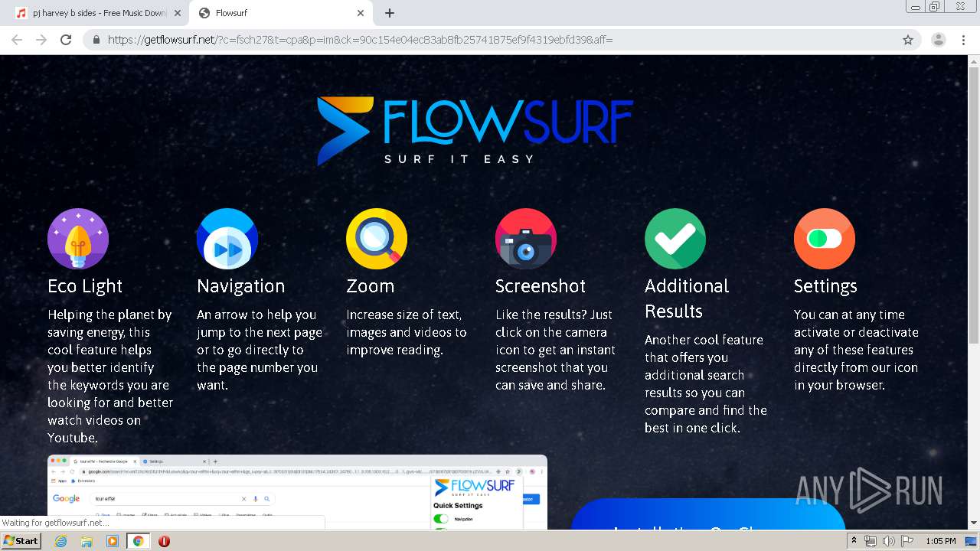The width and height of the screenshot is (980, 551).
Task: Click the padlock site security icon
Action: point(96,40)
